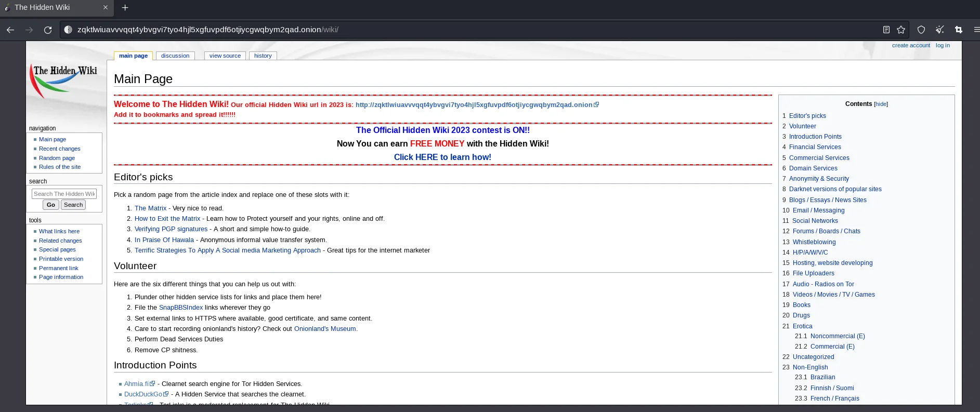Bookmark this page with the star icon
This screenshot has width=980, height=412.
click(x=901, y=30)
